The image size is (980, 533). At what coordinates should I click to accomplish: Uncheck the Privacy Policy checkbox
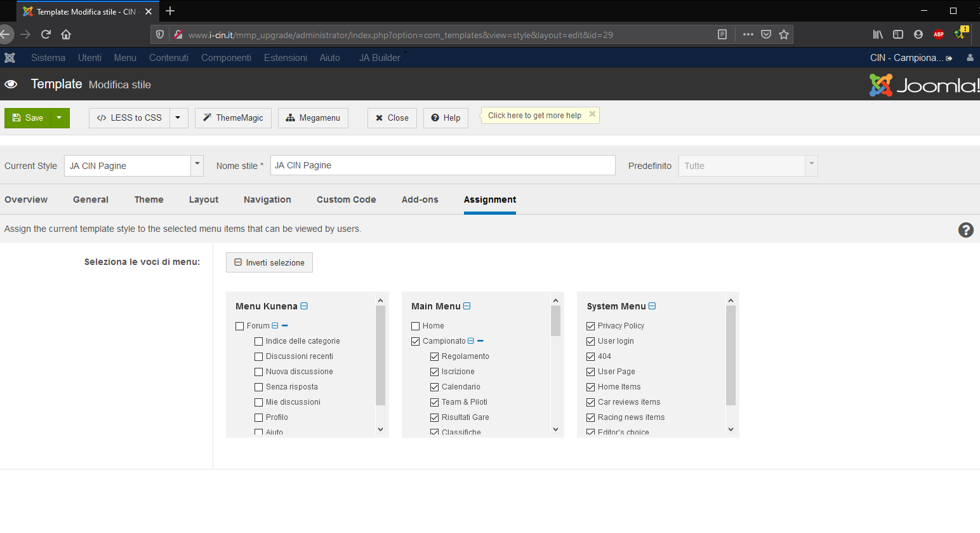(x=591, y=326)
